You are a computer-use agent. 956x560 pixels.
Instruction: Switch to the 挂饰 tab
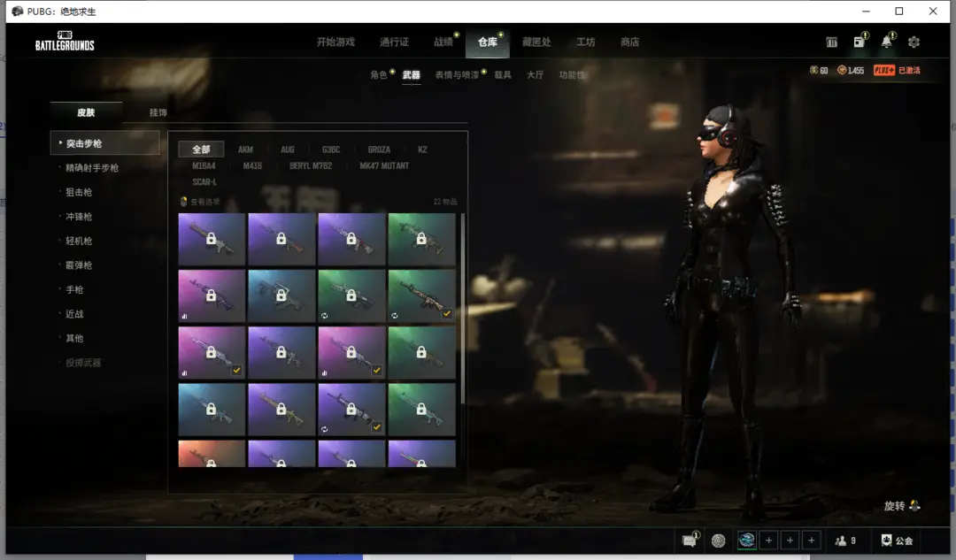coord(158,112)
